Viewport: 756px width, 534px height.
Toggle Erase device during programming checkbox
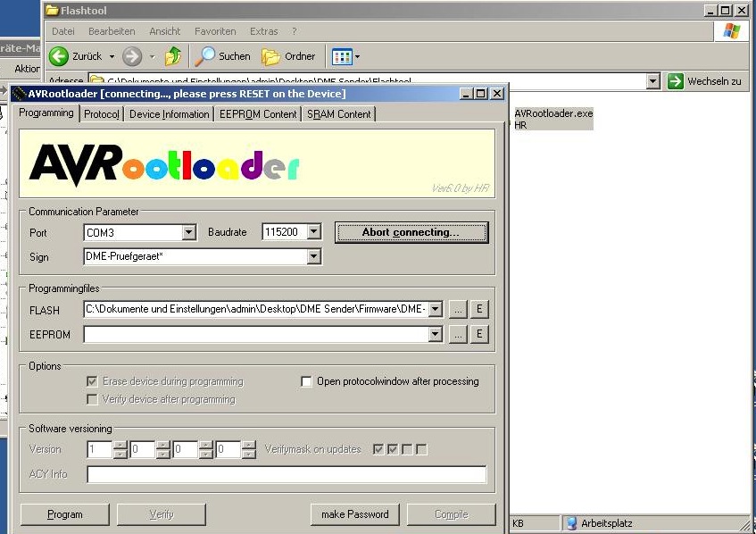(x=92, y=381)
